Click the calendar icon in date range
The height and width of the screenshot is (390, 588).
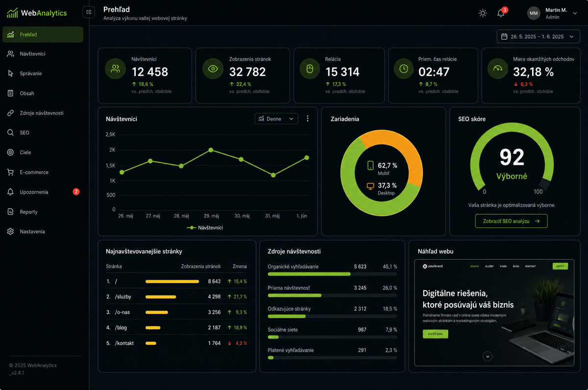click(504, 36)
